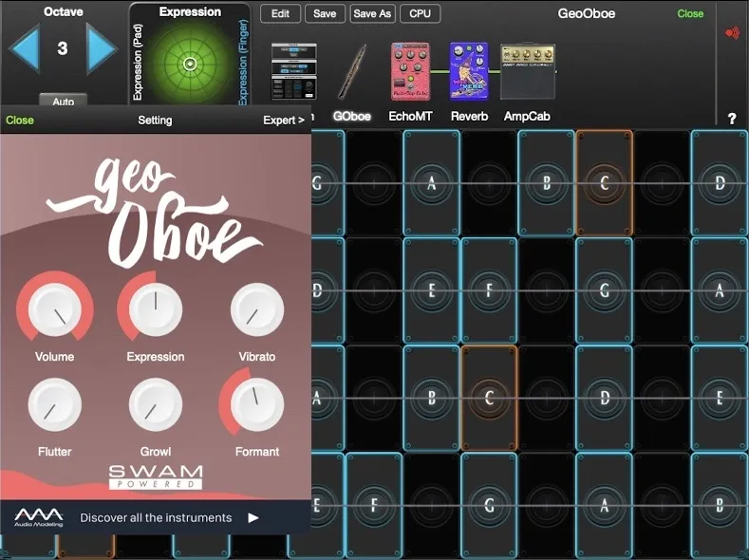Play the A pad in top row

point(431,183)
